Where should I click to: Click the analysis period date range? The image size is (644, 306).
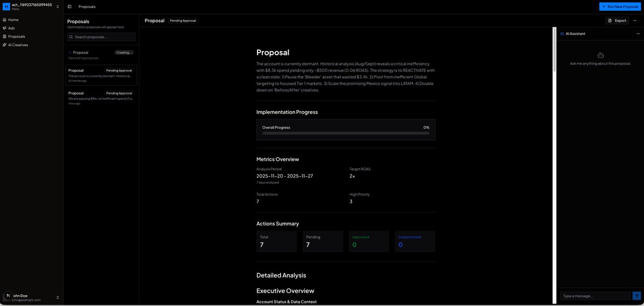coord(284,176)
